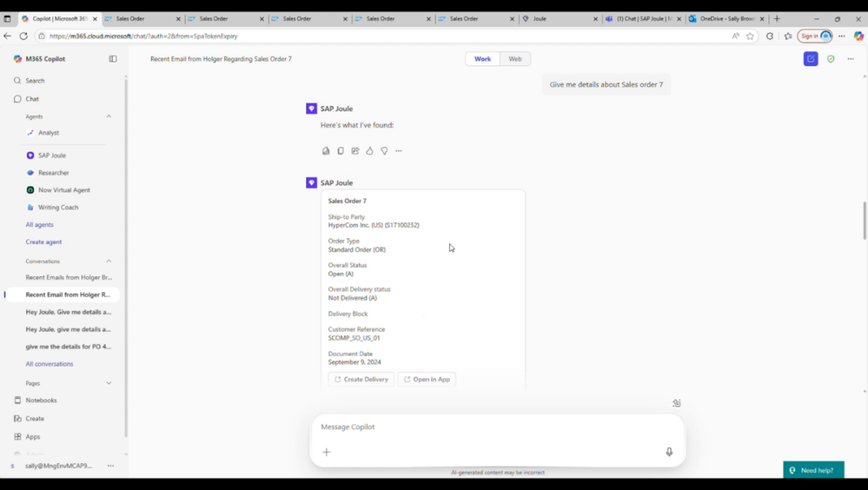Give thumbs down to the response
The width and height of the screenshot is (868, 490).
pos(384,150)
